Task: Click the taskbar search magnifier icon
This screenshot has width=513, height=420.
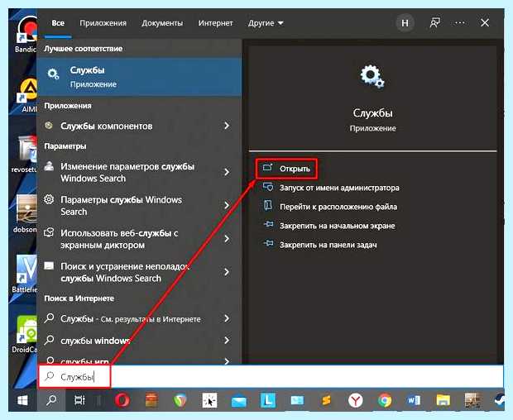Action: [x=51, y=400]
